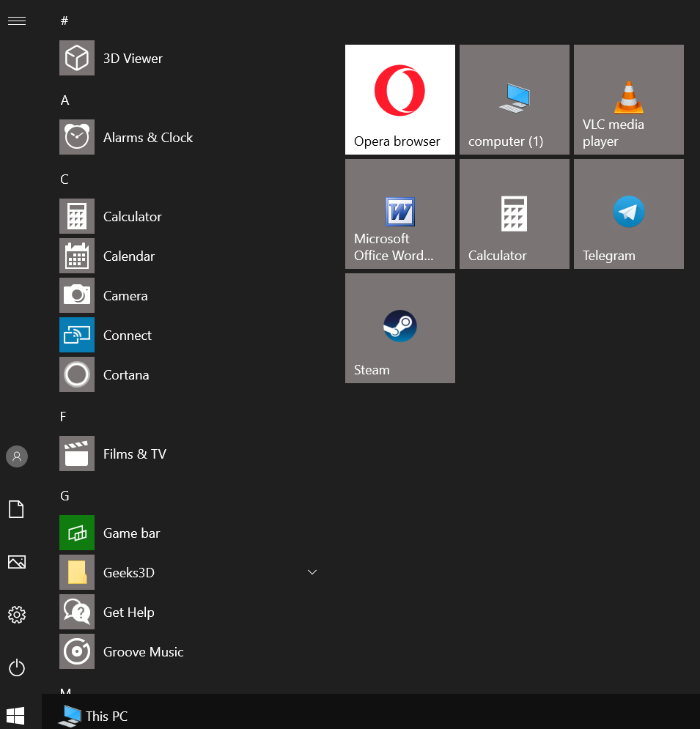Open This PC from the taskbar
The height and width of the screenshot is (729, 700).
pyautogui.click(x=93, y=716)
